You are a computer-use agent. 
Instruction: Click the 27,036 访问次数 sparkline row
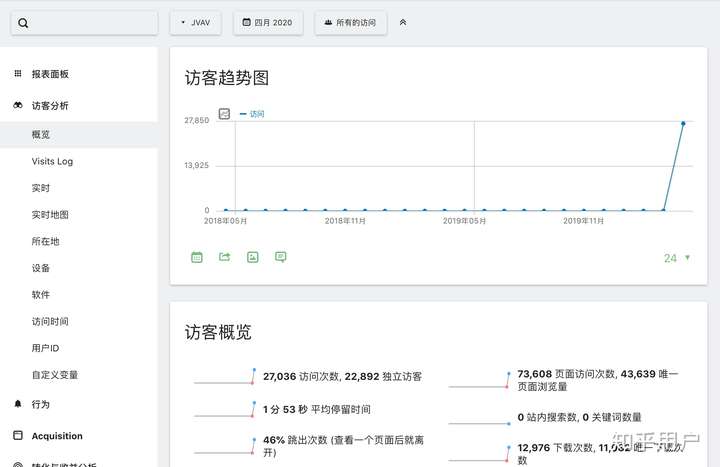click(x=308, y=377)
